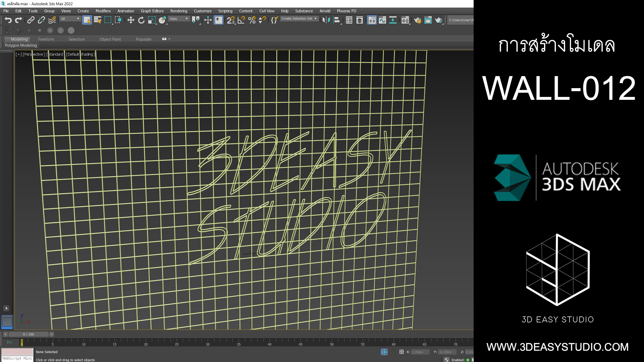The image size is (644, 362).
Task: Click the Mirror tool icon
Action: point(326,20)
